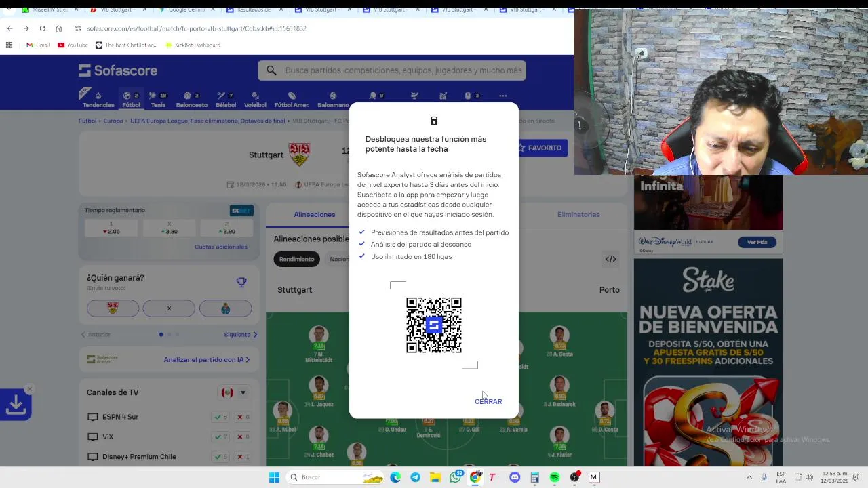The height and width of the screenshot is (488, 868).
Task: Vote for a draw with X
Action: coord(169,308)
